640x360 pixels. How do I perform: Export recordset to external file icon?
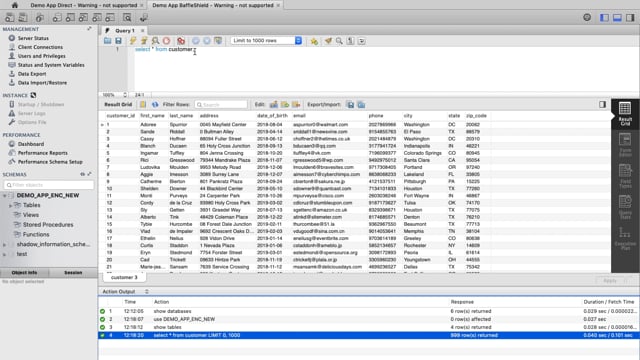point(350,104)
